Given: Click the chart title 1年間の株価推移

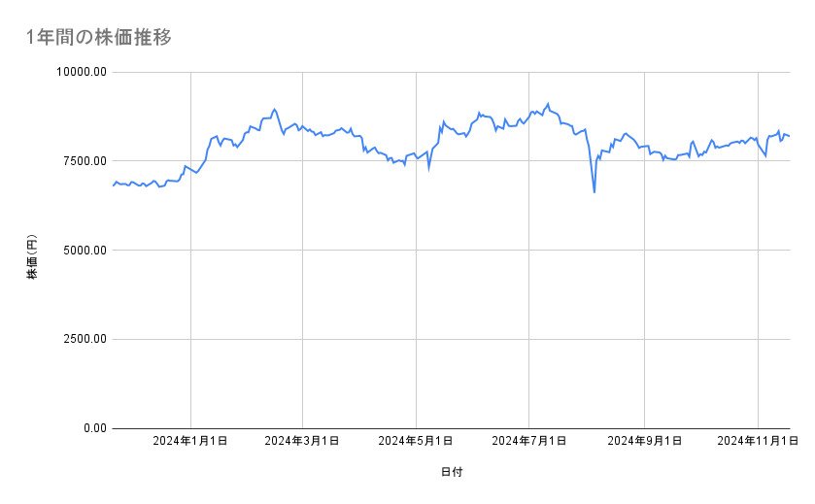Looking at the screenshot, I should pyautogui.click(x=100, y=38).
